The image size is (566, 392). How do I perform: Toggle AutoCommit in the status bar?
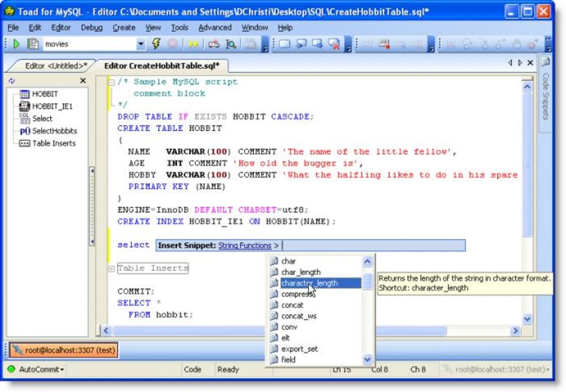point(38,369)
